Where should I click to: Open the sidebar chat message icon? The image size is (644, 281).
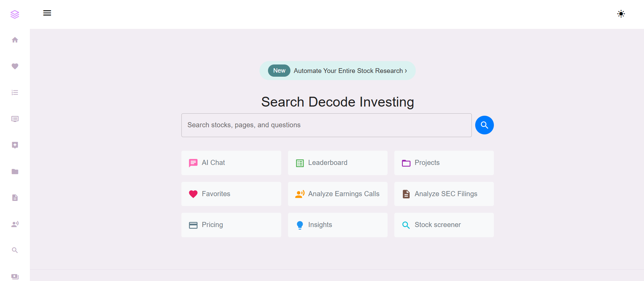(x=15, y=119)
